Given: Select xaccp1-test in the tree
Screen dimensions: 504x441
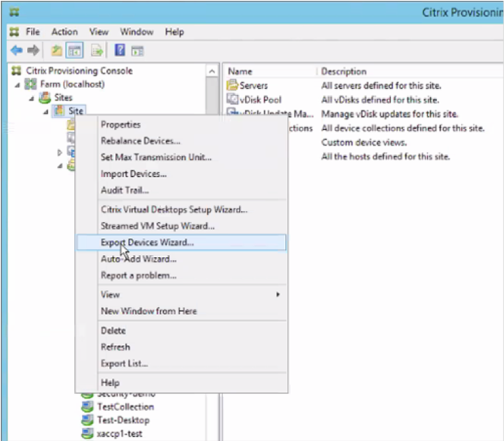Looking at the screenshot, I should pyautogui.click(x=120, y=434).
